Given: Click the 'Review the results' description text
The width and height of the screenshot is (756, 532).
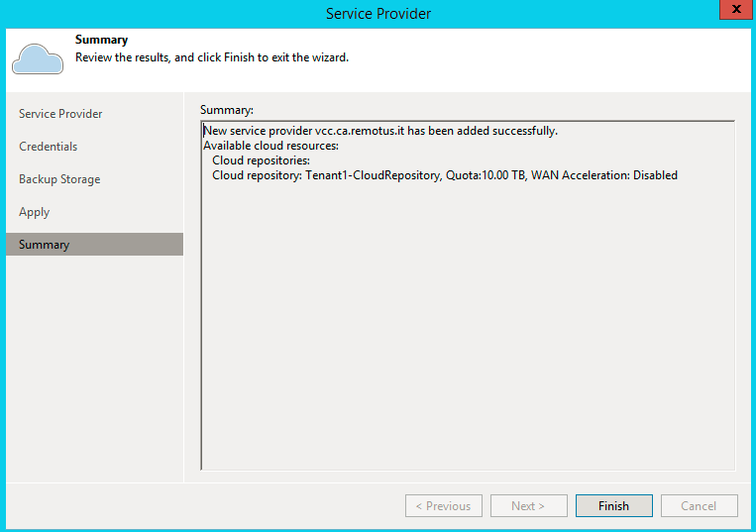Looking at the screenshot, I should click(212, 57).
